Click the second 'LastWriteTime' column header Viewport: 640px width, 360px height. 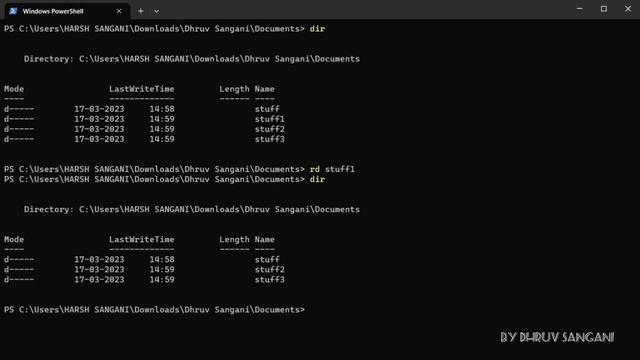point(142,239)
